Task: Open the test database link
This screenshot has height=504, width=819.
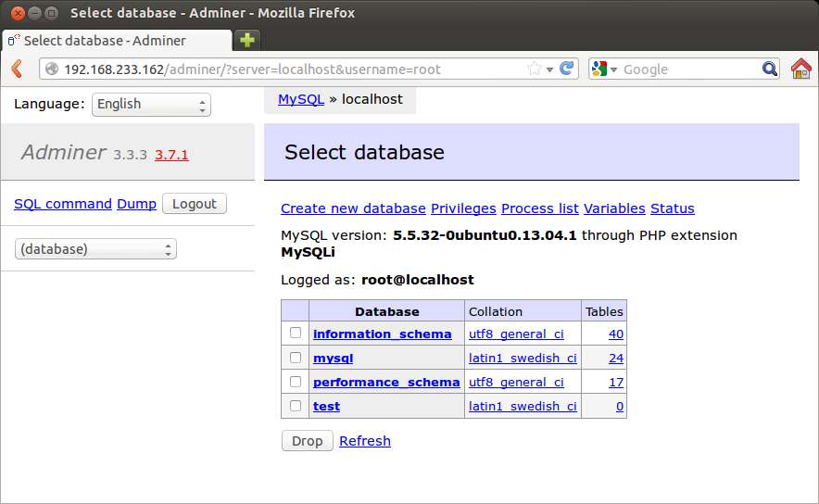Action: point(326,407)
